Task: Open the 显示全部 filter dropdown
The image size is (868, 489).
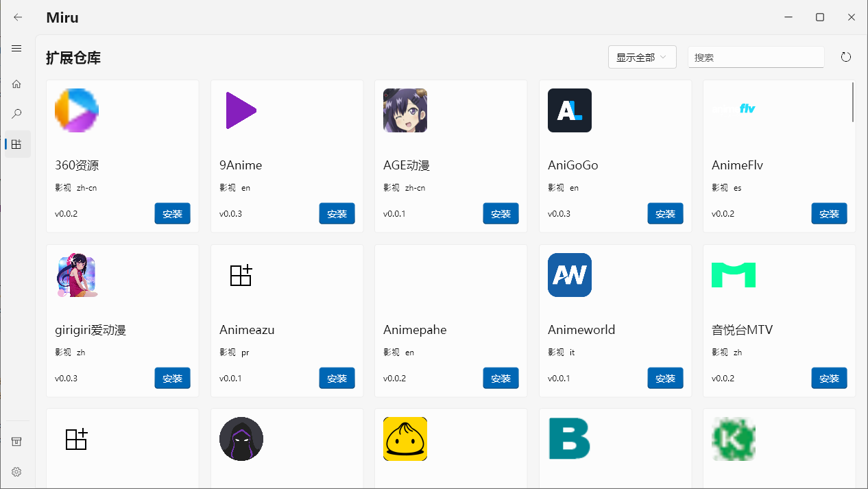Action: (x=642, y=57)
